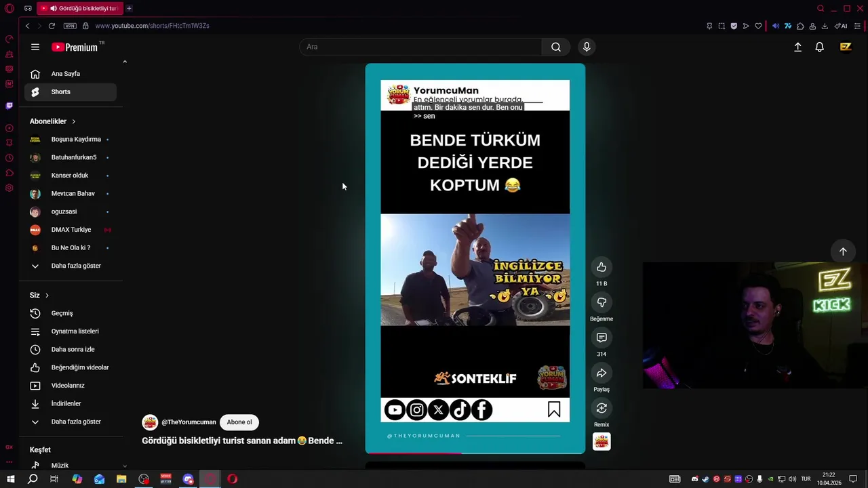Expand the Abonelikler section

click(x=53, y=121)
